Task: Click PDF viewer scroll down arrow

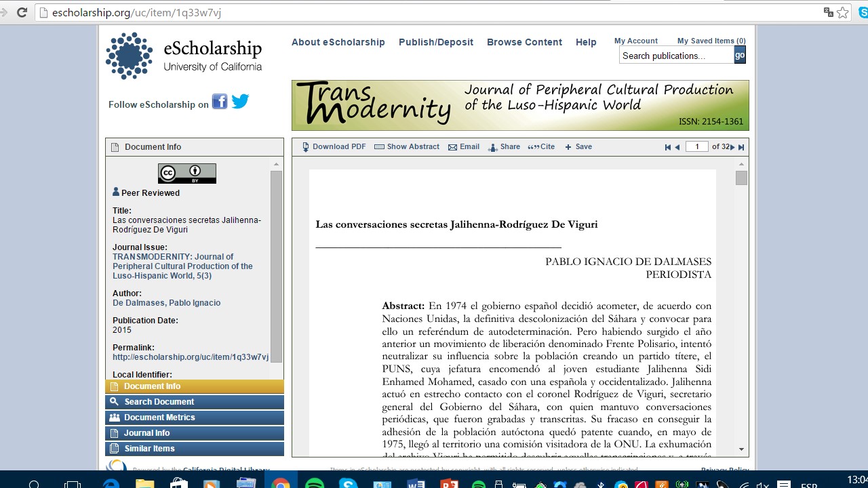Action: (741, 449)
